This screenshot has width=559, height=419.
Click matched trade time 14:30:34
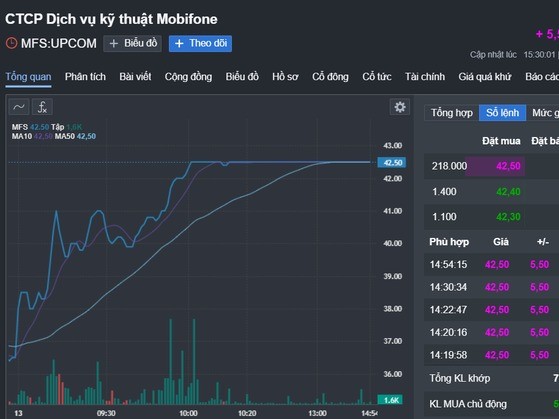448,287
